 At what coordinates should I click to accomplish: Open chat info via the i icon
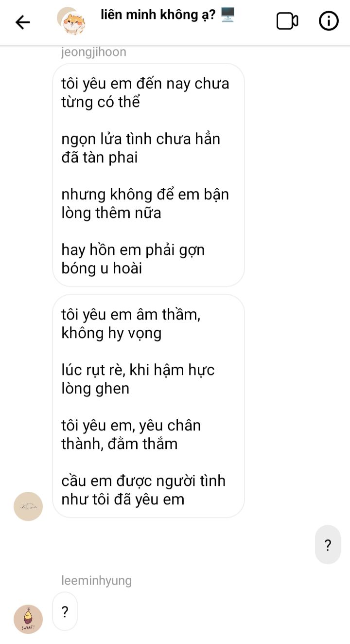coord(329,21)
